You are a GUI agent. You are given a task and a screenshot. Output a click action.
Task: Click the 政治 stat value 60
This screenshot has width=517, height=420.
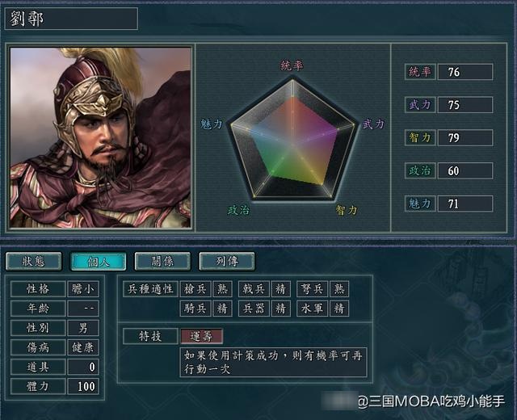click(x=465, y=170)
